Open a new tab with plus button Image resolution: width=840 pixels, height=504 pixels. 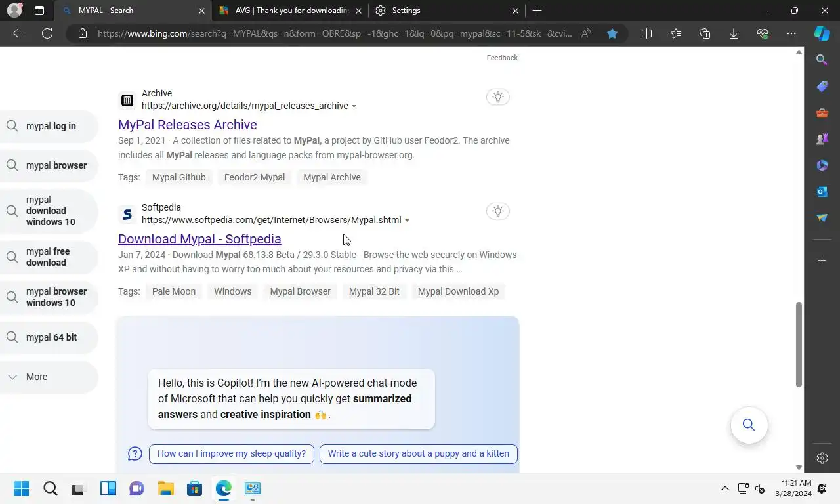click(x=537, y=10)
